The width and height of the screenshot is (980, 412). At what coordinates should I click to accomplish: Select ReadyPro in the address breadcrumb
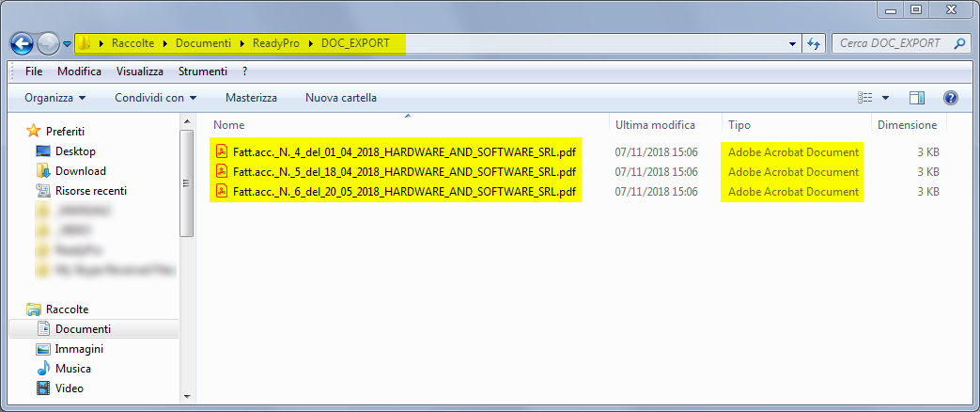point(275,43)
